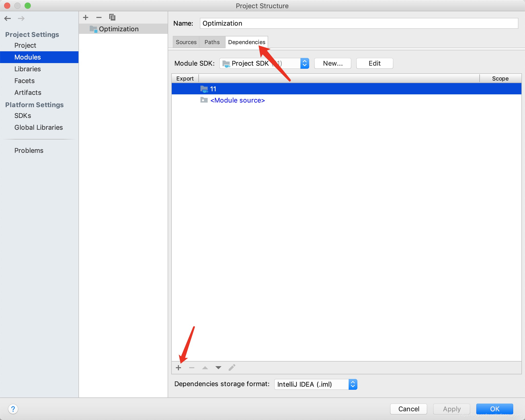This screenshot has height=420, width=525.
Task: Click the copy module icon
Action: (x=112, y=17)
